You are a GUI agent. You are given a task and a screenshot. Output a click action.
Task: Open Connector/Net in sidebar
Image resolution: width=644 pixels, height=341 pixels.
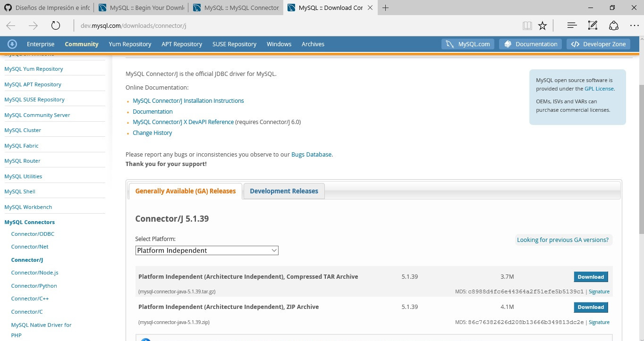click(x=30, y=247)
